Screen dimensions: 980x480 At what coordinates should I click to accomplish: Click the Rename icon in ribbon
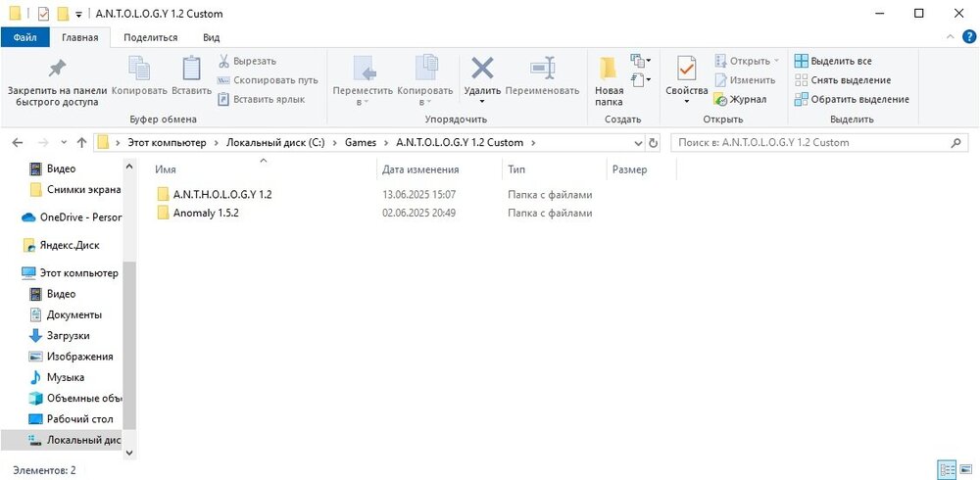tap(542, 69)
